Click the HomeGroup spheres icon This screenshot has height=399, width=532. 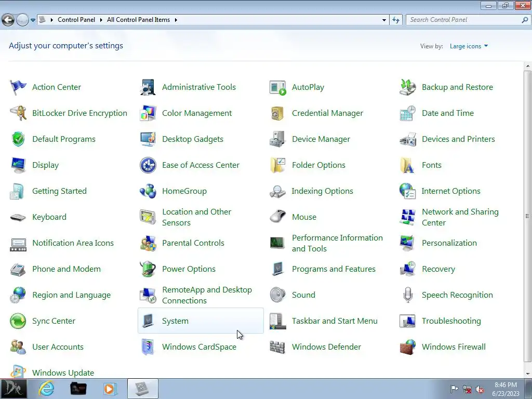tap(148, 191)
